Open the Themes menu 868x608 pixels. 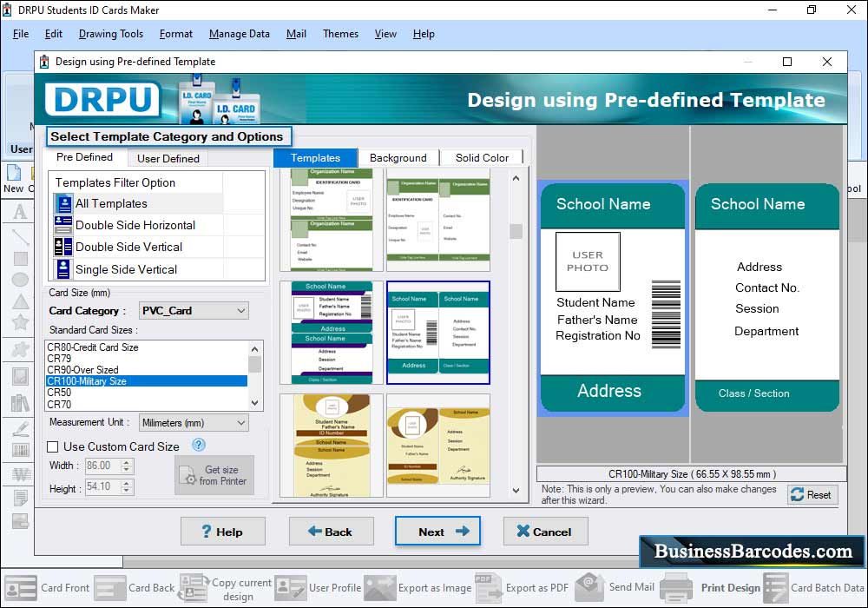[340, 34]
